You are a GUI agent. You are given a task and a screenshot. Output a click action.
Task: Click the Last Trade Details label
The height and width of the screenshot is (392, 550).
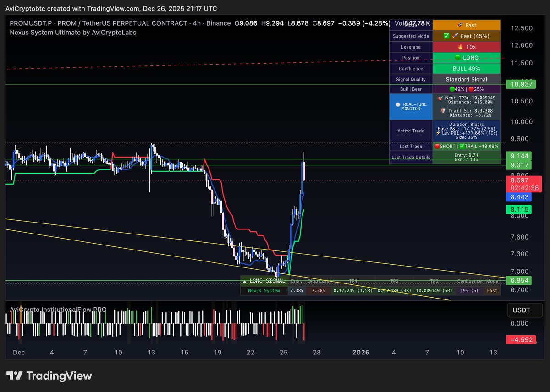[411, 158]
